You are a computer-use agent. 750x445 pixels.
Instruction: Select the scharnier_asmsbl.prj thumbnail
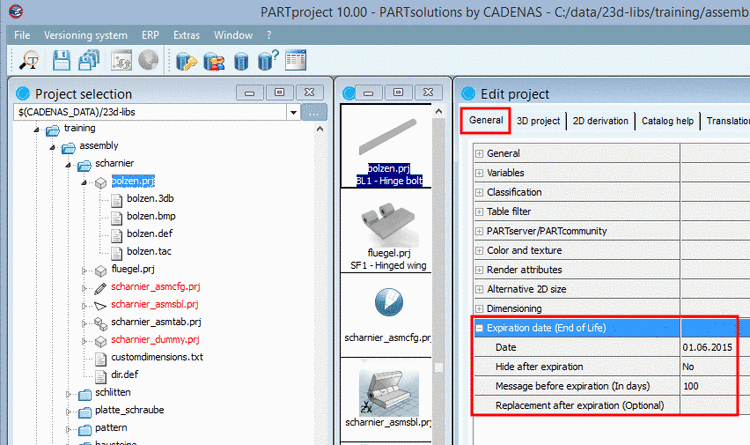coord(388,400)
